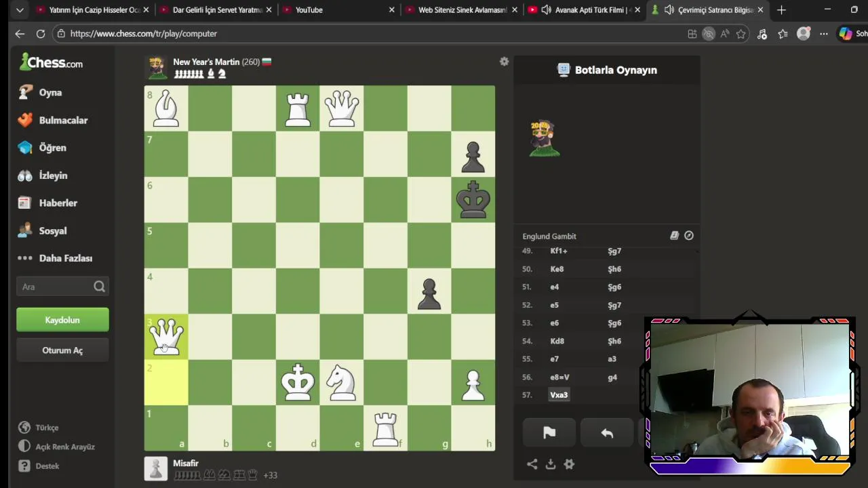Viewport: 868px width, 488px height.
Task: Open the browser profile avatar
Action: coord(804,33)
